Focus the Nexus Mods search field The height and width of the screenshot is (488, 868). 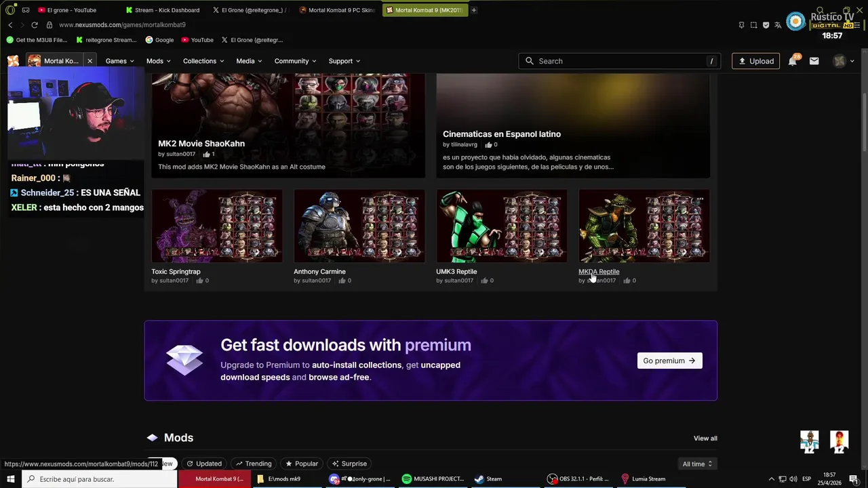(x=619, y=61)
